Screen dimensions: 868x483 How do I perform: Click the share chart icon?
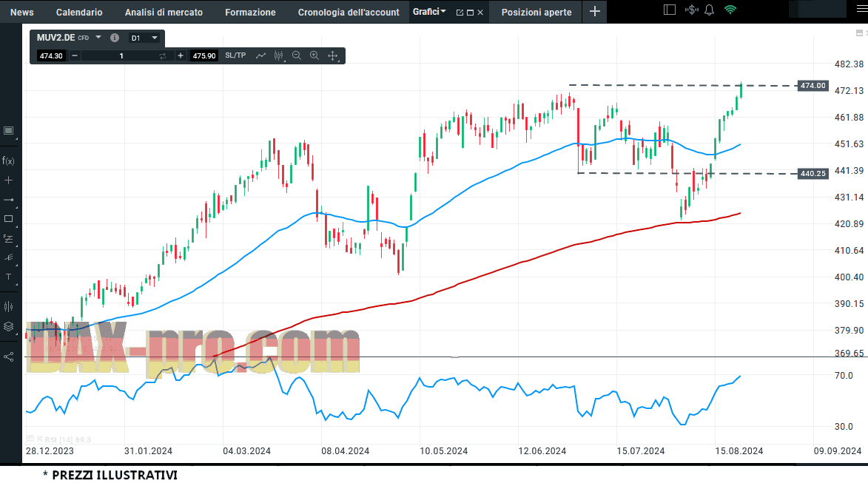(8, 357)
